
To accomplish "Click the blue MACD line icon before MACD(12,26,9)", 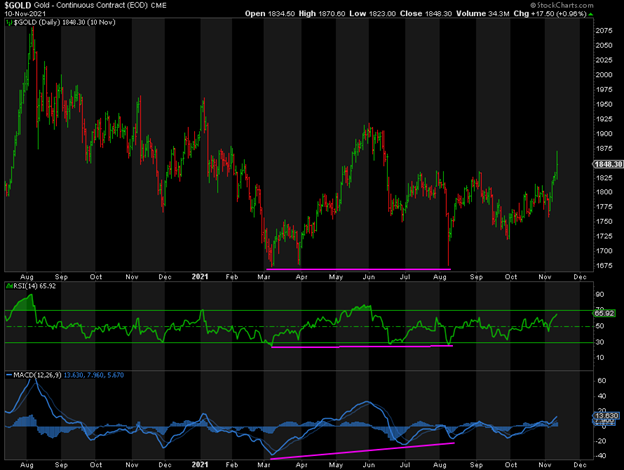I will tap(9, 375).
